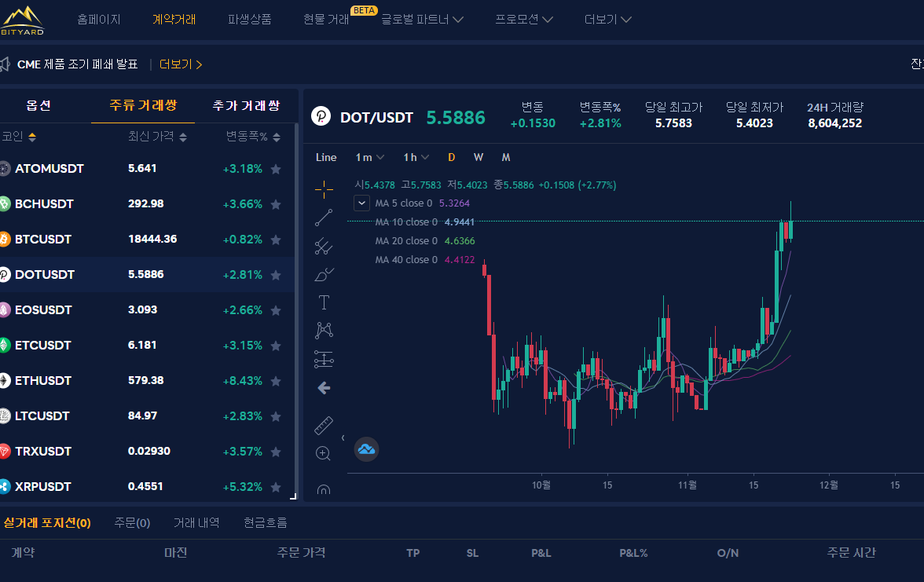Click the announcement speaker icon
Image resolution: width=924 pixels, height=582 pixels.
click(5, 64)
